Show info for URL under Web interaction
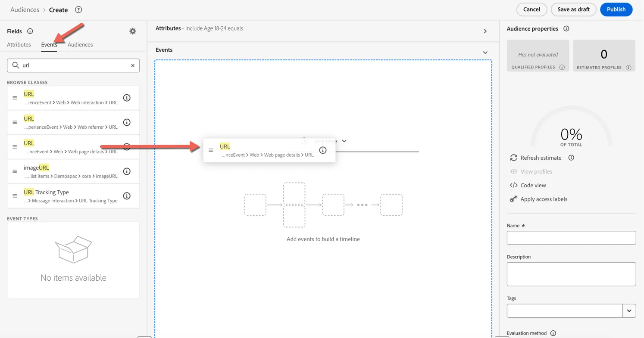Viewport: 644px width, 338px height. click(127, 98)
